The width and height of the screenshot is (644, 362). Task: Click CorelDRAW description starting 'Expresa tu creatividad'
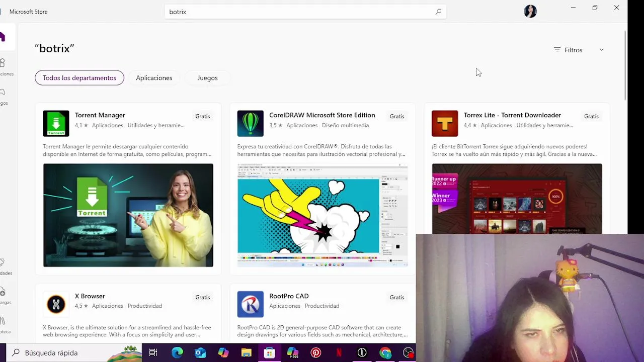(x=321, y=150)
